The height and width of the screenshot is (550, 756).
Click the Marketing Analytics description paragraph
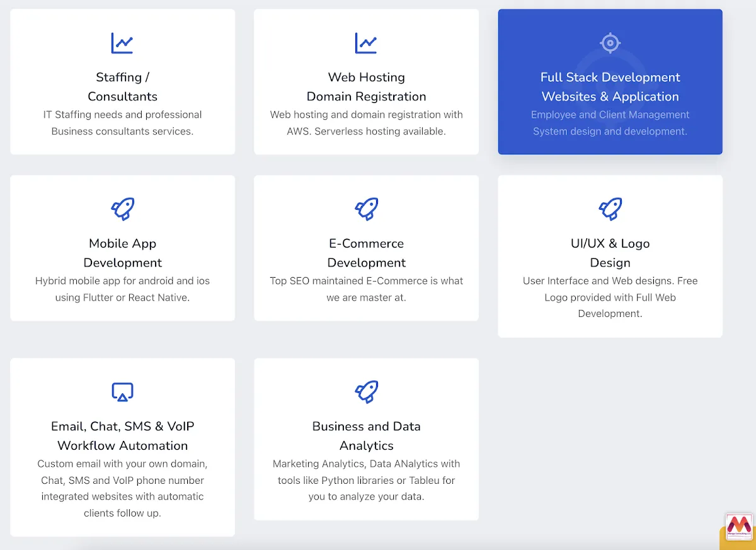pyautogui.click(x=366, y=480)
